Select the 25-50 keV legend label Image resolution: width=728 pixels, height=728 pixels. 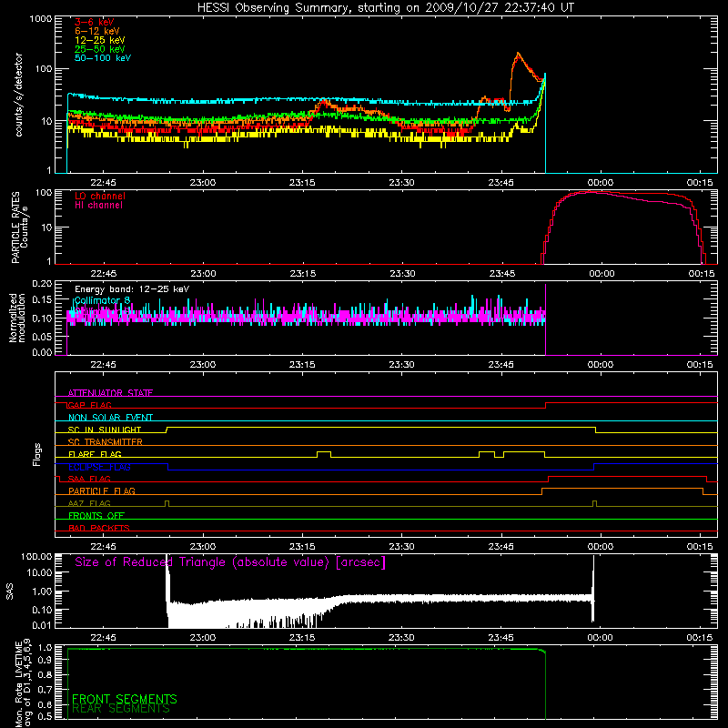(x=100, y=49)
